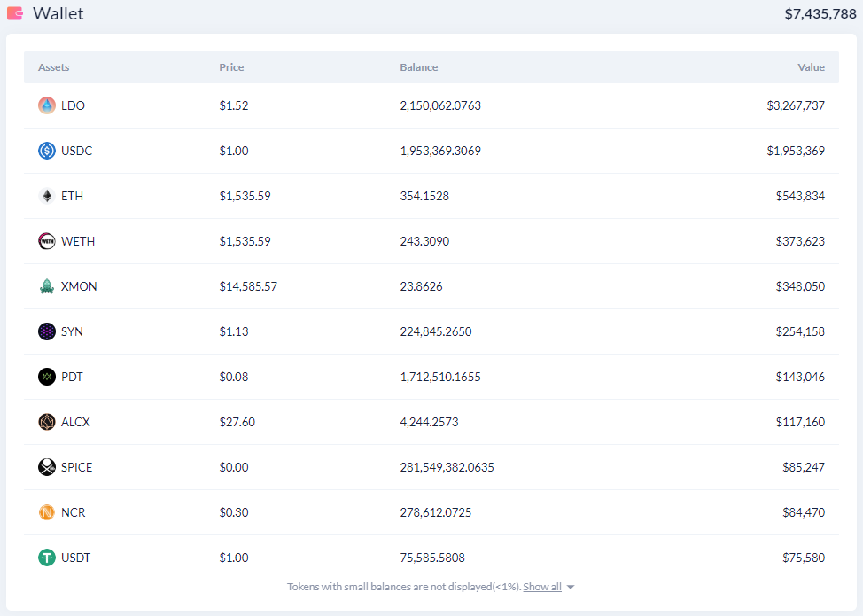Click USDC balance 1,953,369.3069
Image resolution: width=863 pixels, height=616 pixels.
pyautogui.click(x=440, y=151)
